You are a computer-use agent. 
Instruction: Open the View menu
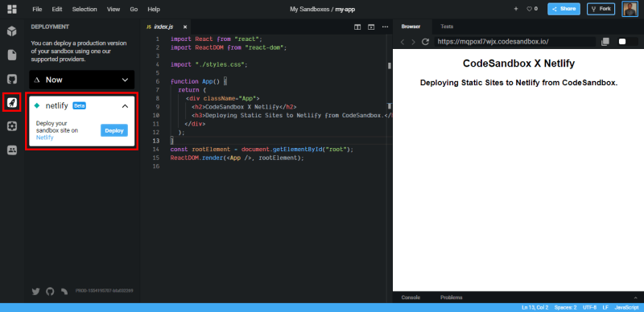pyautogui.click(x=114, y=9)
